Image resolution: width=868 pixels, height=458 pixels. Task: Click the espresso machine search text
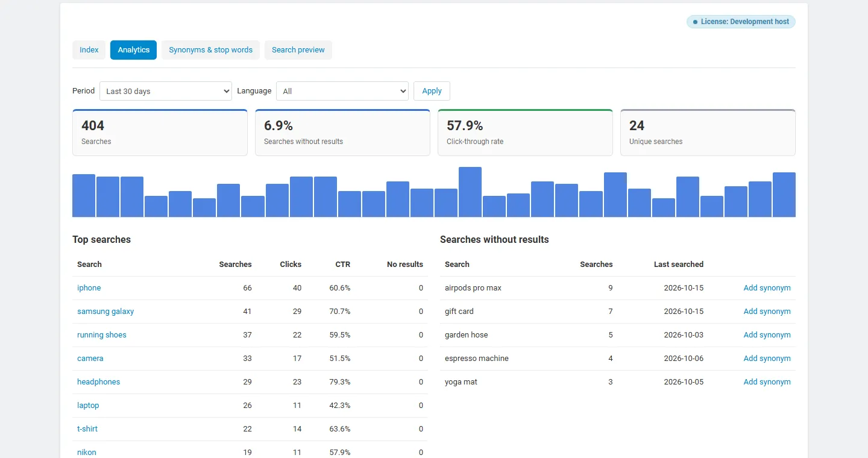pos(477,359)
